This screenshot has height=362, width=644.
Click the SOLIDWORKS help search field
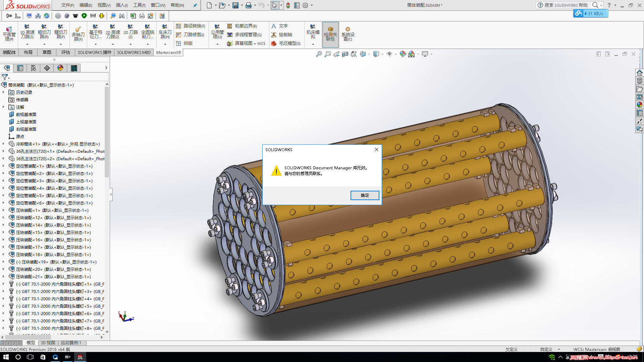click(566, 5)
